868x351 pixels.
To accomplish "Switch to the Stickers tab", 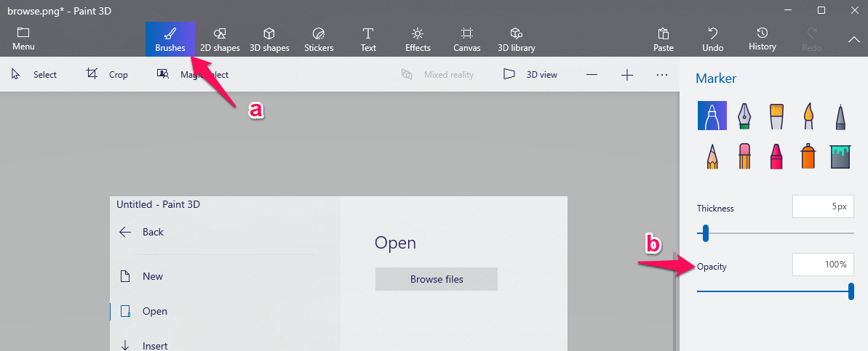I will (319, 39).
